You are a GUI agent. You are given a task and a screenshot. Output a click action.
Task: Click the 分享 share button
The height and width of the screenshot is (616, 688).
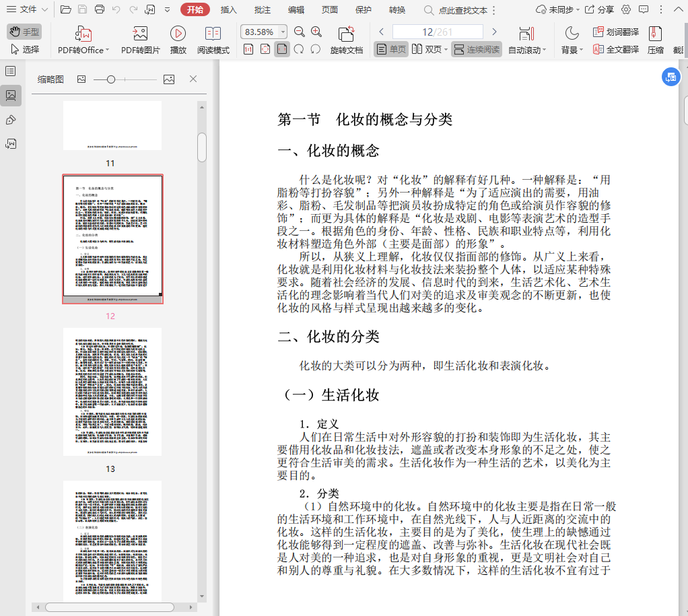point(599,10)
